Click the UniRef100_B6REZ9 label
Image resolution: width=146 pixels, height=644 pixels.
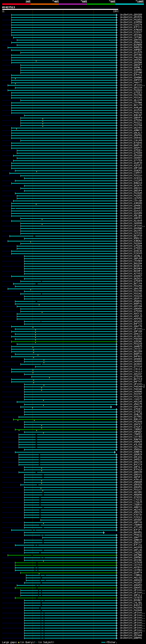(131, 47)
